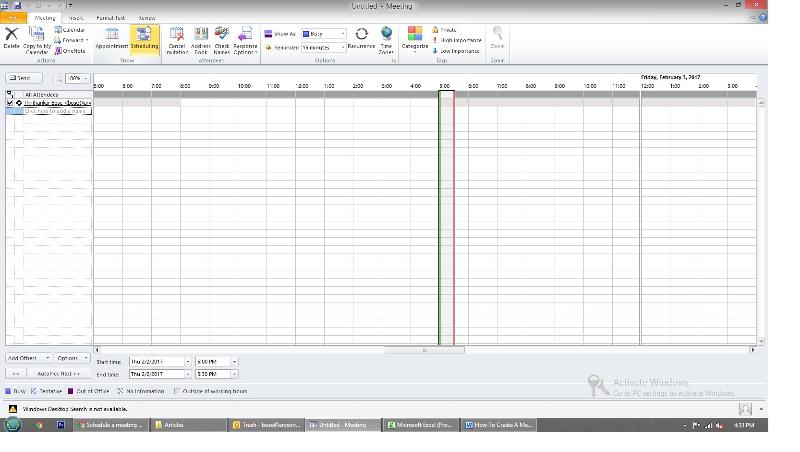The height and width of the screenshot is (452, 800).
Task: Click the Copy to My Calendar icon
Action: [37, 40]
